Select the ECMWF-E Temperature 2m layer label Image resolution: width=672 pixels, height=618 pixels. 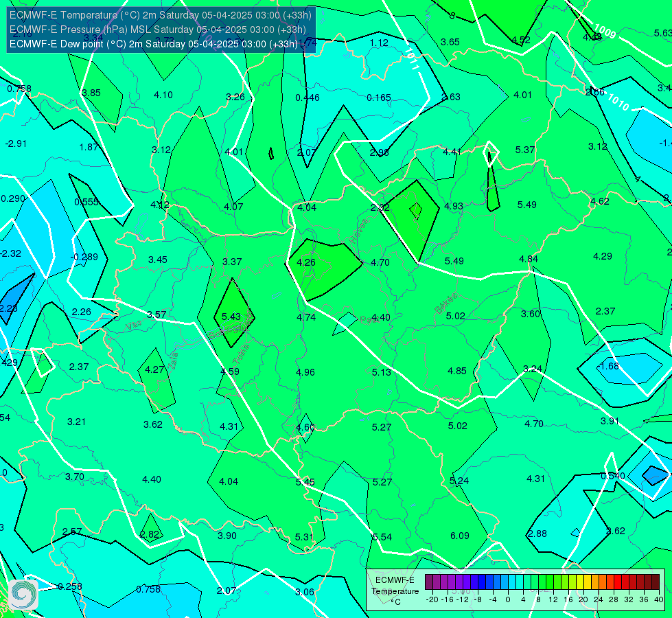[161, 15]
